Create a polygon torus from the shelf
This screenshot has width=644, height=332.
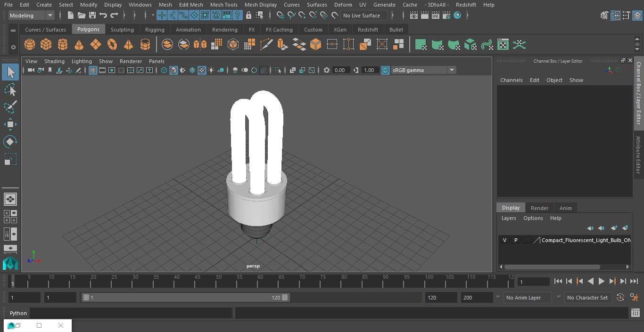pos(112,45)
